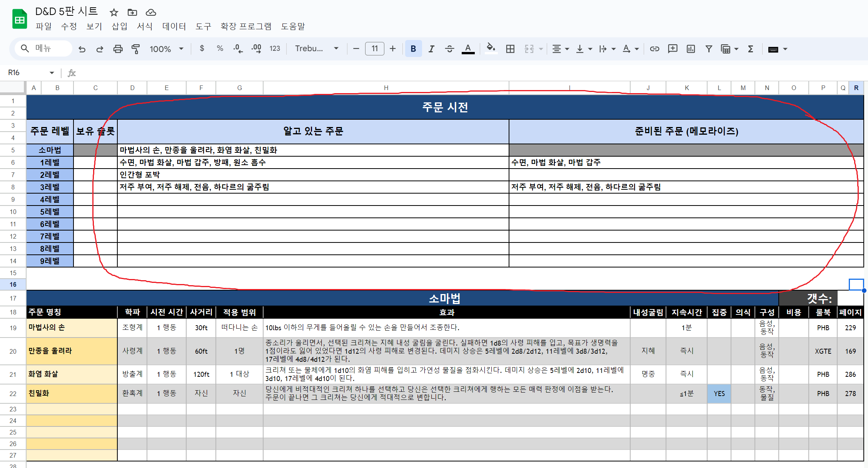
Task: Click the undo arrow icon
Action: [x=82, y=49]
